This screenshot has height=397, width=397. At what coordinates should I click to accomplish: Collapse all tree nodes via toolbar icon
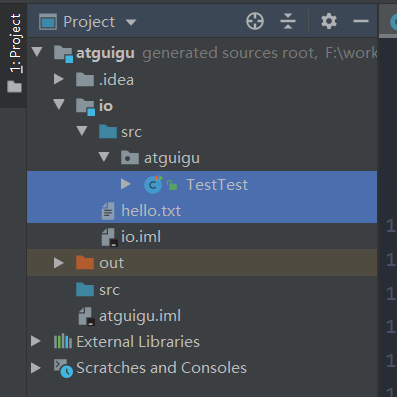288,21
